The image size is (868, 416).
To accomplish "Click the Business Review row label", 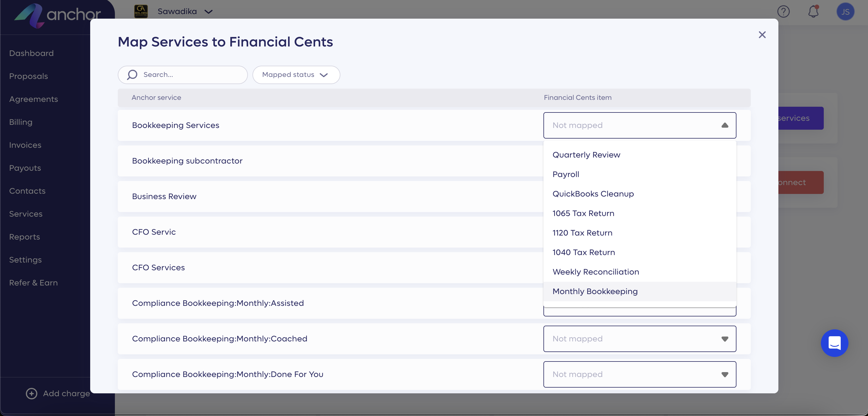I will (x=164, y=197).
